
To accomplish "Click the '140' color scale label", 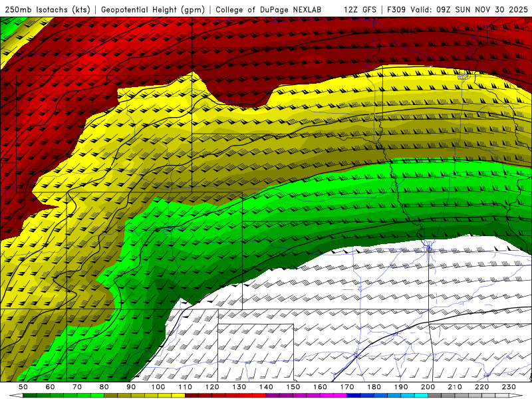I will 266,387.
